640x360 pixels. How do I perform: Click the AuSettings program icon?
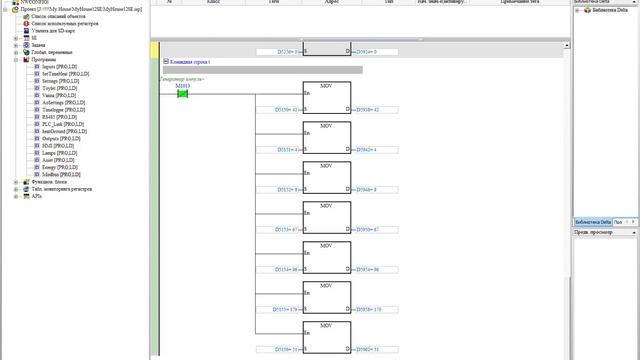[37, 103]
